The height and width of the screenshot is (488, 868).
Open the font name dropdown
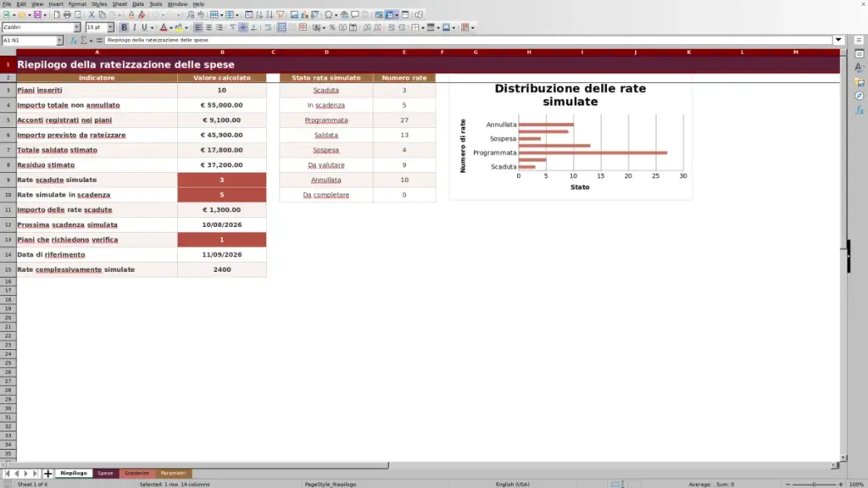77,27
